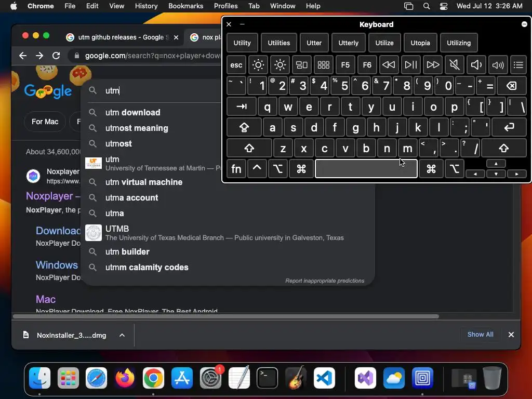532x399 pixels.
Task: Raise volume with the keyboard key
Action: click(x=498, y=64)
